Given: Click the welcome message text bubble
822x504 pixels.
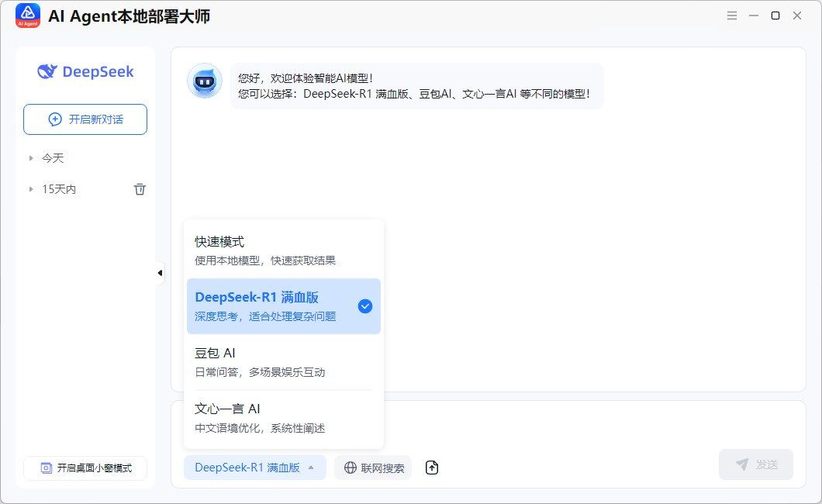Looking at the screenshot, I should tap(416, 86).
